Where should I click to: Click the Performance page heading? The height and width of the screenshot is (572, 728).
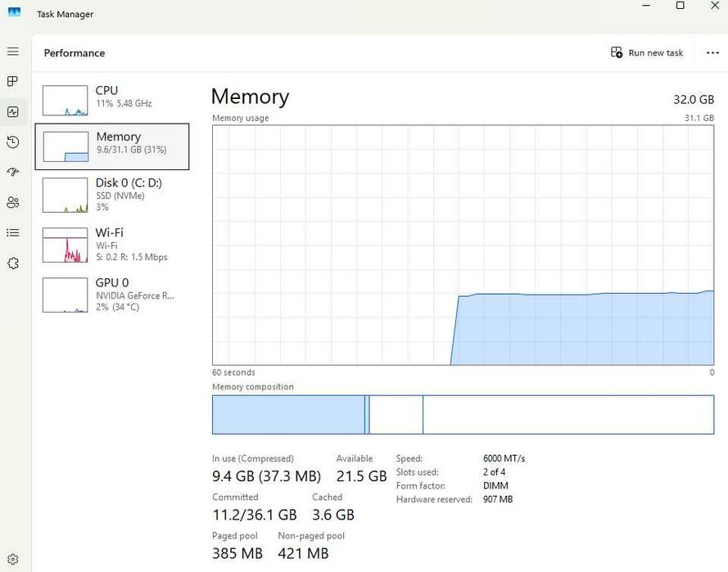point(75,53)
